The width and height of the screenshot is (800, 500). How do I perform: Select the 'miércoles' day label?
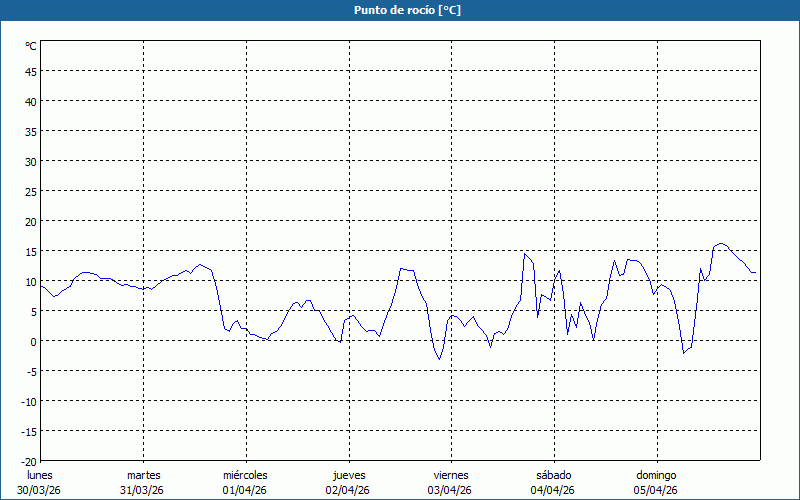[245, 475]
